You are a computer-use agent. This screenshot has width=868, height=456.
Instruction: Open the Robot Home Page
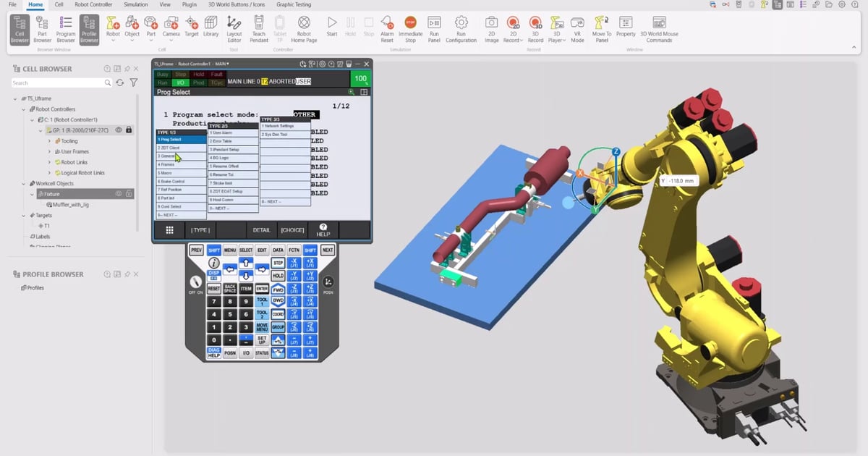coord(305,30)
